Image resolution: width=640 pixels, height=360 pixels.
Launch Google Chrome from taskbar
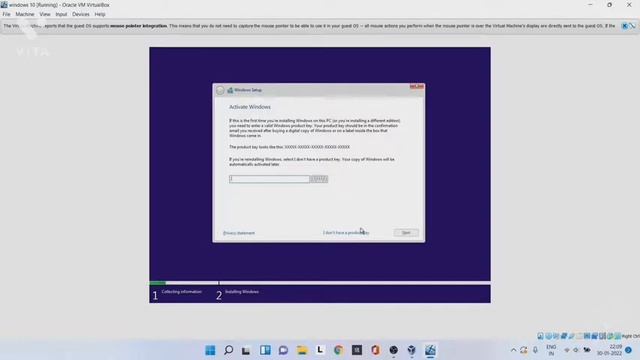(338, 350)
